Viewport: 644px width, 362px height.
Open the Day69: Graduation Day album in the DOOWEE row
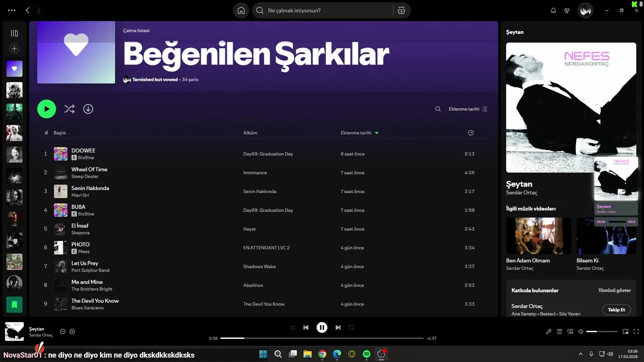tap(268, 154)
